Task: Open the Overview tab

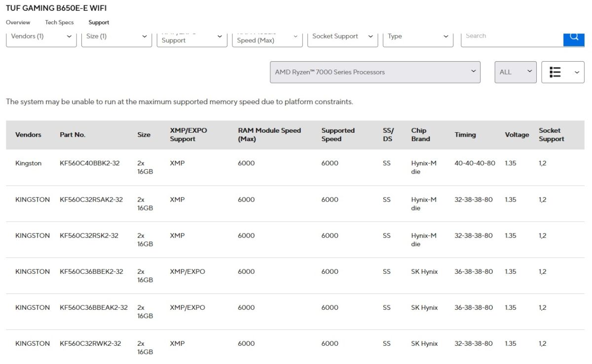Action: pos(18,22)
